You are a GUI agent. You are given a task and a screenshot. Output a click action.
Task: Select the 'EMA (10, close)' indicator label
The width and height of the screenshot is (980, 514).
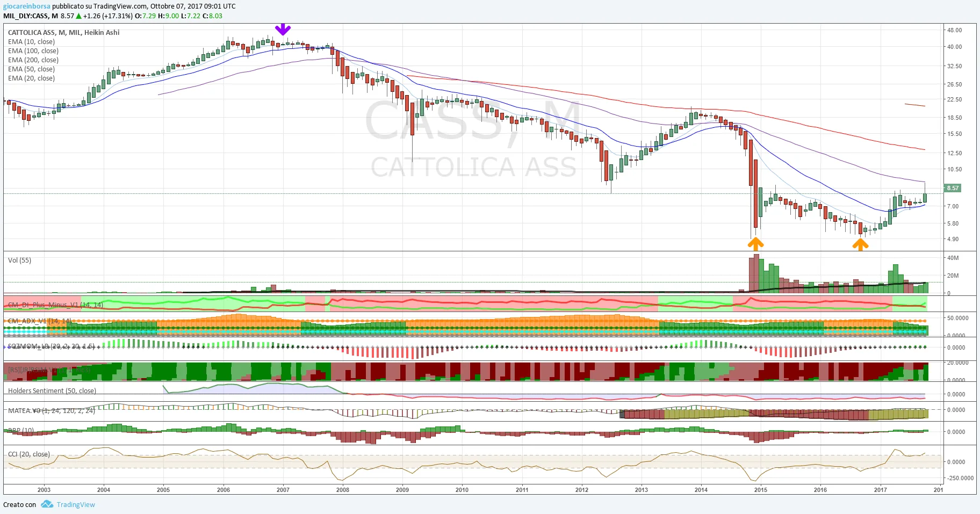31,42
